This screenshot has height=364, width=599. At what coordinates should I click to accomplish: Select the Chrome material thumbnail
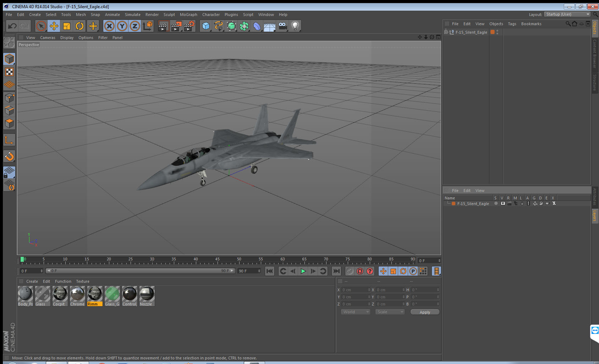click(77, 296)
